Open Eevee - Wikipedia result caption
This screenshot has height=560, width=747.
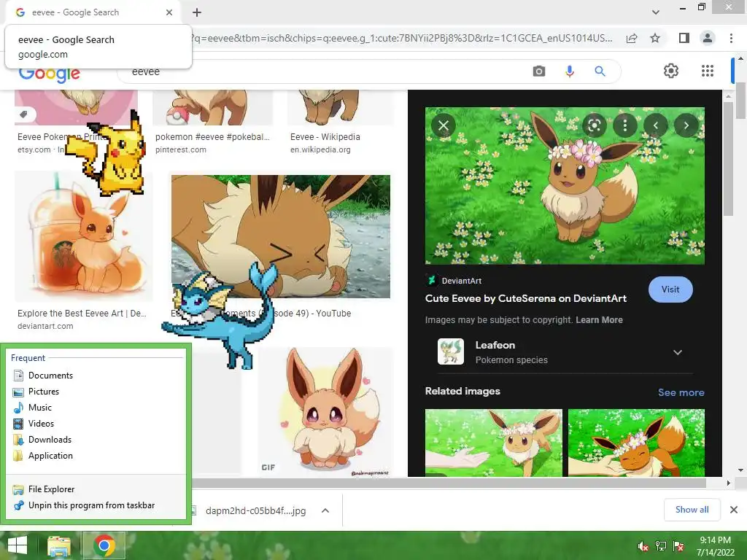click(x=325, y=137)
